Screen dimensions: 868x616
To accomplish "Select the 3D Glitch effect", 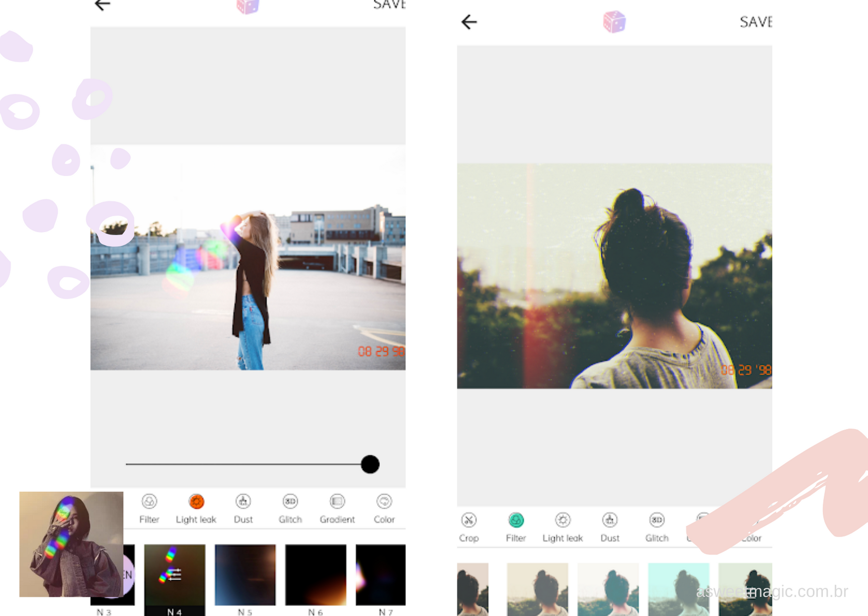I will point(290,508).
